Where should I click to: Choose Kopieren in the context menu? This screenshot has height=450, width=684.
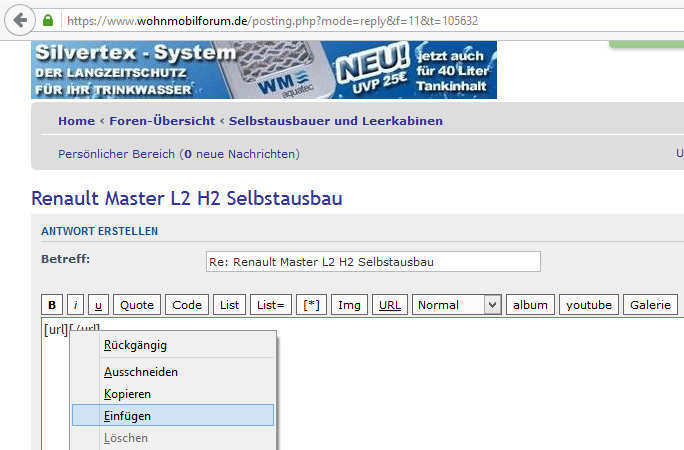[x=173, y=394]
